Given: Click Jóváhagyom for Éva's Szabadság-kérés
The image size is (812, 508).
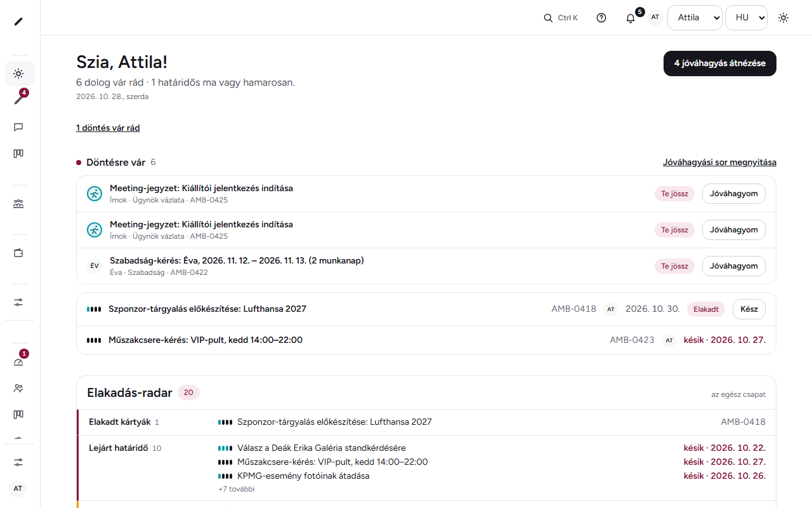Looking at the screenshot, I should 734,266.
